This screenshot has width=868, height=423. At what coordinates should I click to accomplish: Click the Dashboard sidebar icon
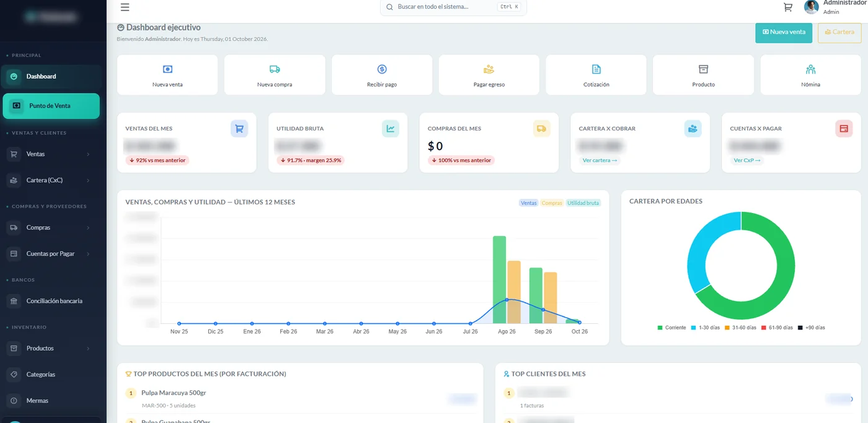[x=14, y=77]
